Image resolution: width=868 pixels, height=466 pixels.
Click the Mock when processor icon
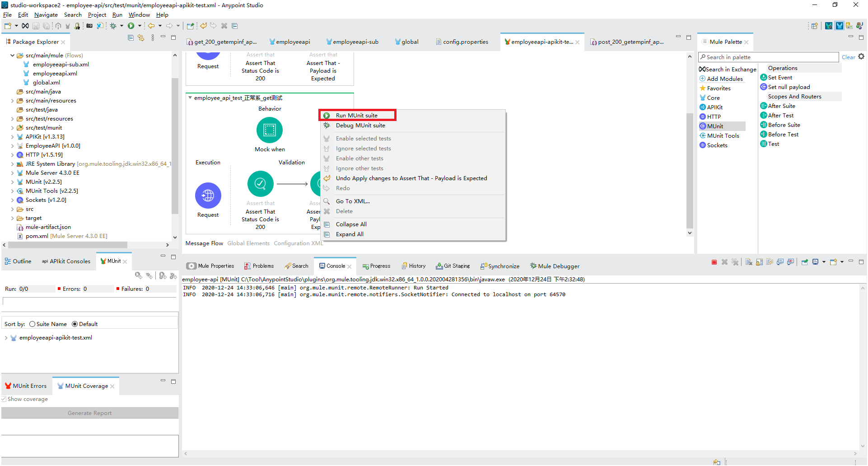pyautogui.click(x=270, y=130)
